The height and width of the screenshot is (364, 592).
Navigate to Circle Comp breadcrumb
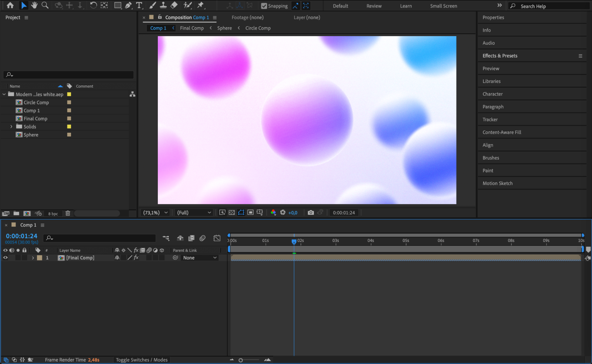click(258, 28)
